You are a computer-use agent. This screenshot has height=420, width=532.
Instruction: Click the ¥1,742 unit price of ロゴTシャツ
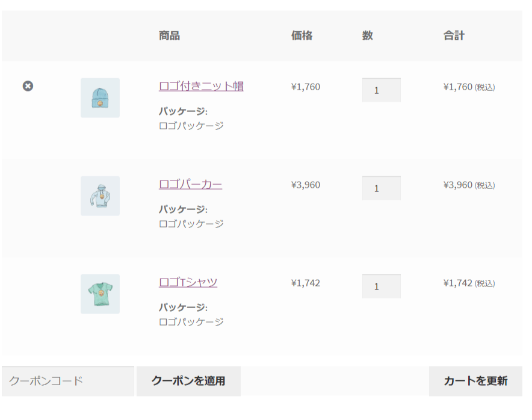point(305,283)
